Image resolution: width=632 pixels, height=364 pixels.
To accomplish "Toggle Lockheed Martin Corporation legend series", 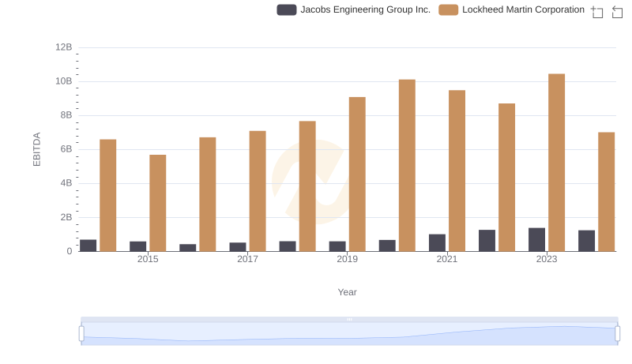I will pyautogui.click(x=511, y=9).
